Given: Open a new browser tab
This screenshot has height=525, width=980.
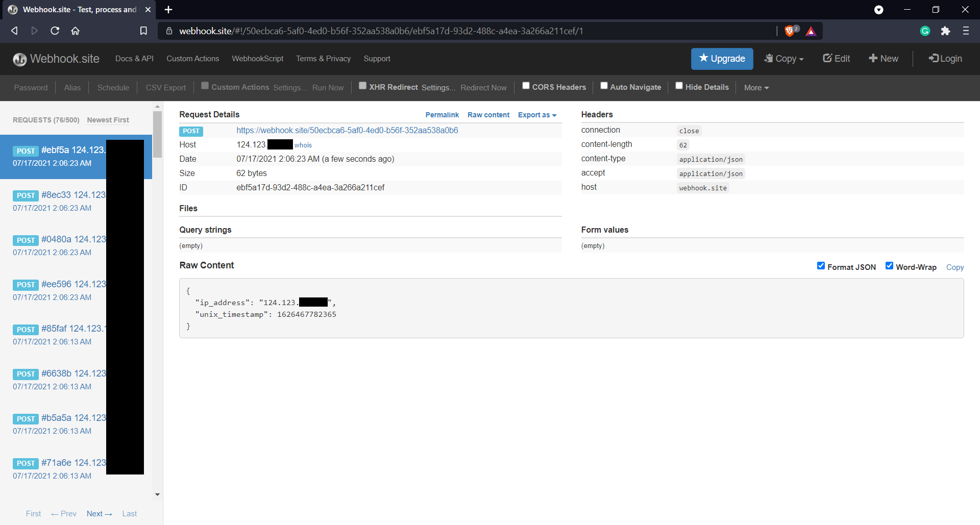Looking at the screenshot, I should point(168,9).
